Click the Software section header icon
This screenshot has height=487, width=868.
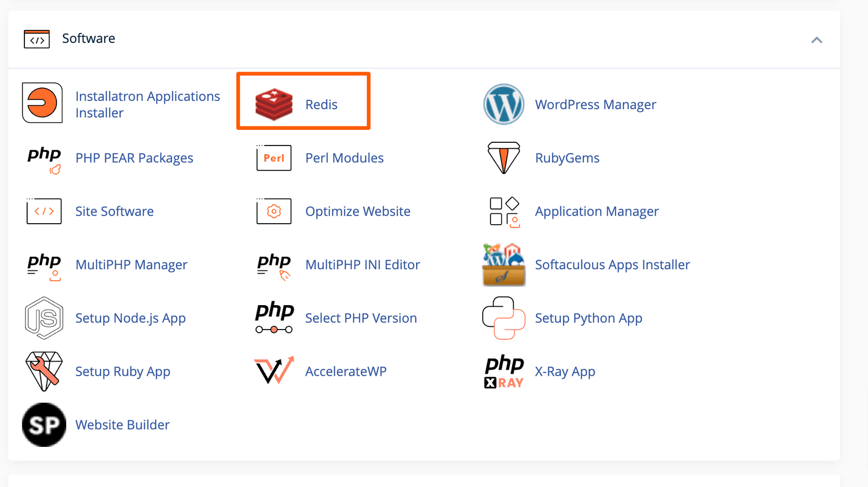click(x=37, y=39)
